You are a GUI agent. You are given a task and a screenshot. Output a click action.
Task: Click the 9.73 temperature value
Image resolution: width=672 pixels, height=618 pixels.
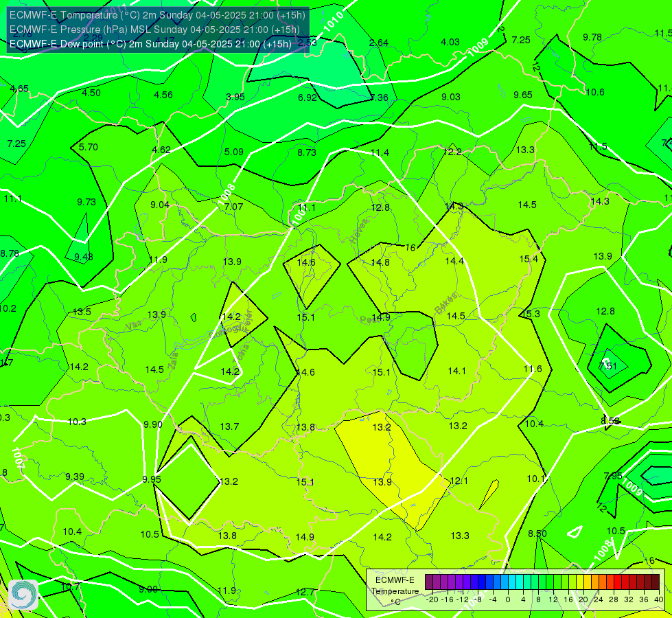[x=86, y=202]
